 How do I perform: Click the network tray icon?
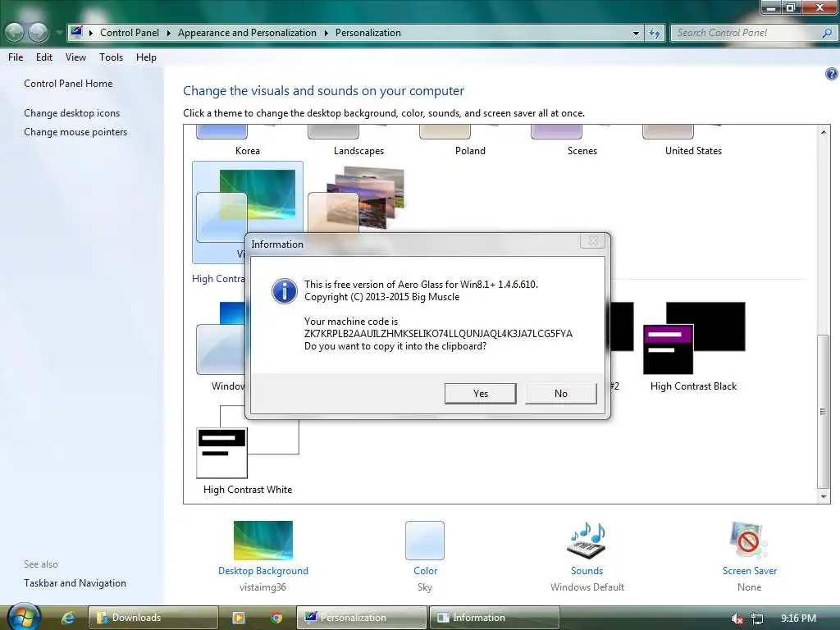757,619
